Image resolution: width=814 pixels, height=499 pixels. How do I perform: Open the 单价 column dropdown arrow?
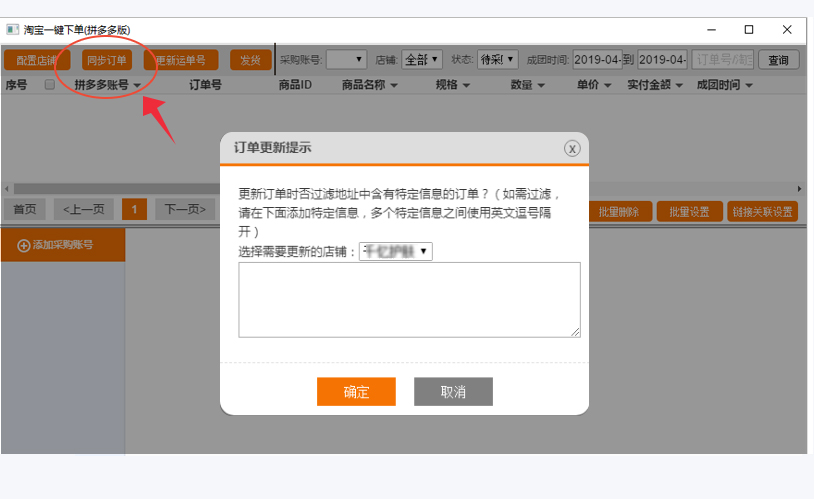[607, 85]
